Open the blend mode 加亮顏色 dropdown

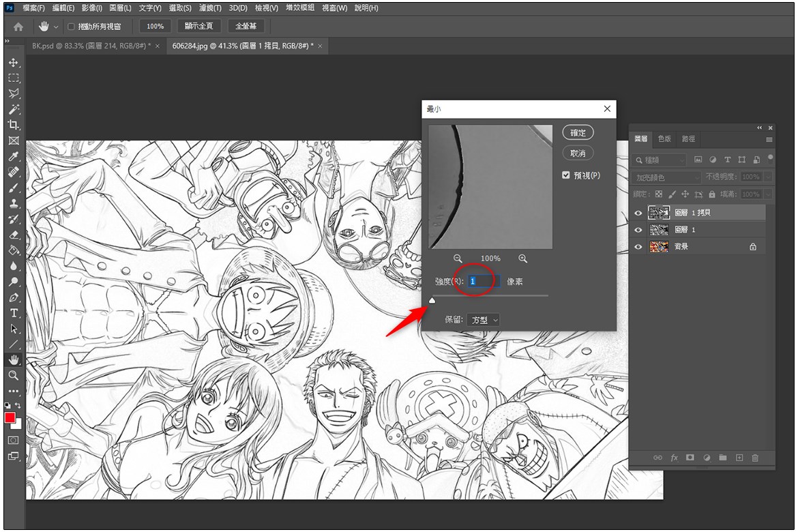(667, 177)
